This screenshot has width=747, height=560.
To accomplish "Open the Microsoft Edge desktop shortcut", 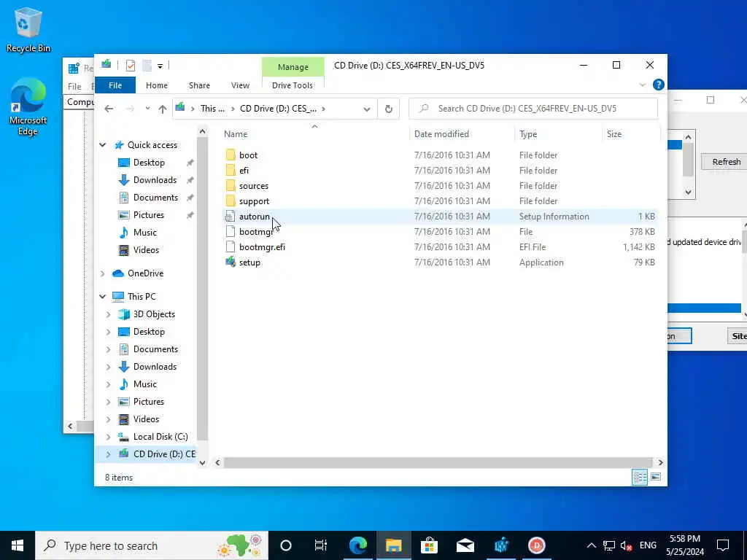I will coord(28,107).
